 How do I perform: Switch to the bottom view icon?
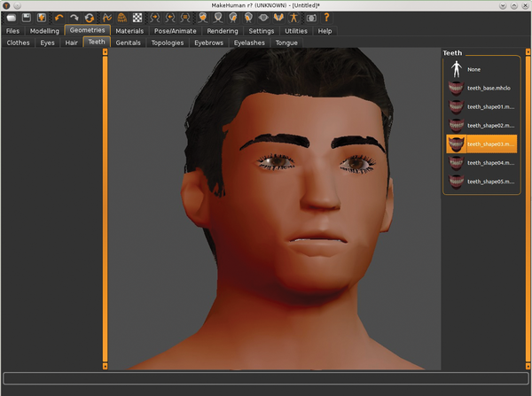(x=278, y=18)
